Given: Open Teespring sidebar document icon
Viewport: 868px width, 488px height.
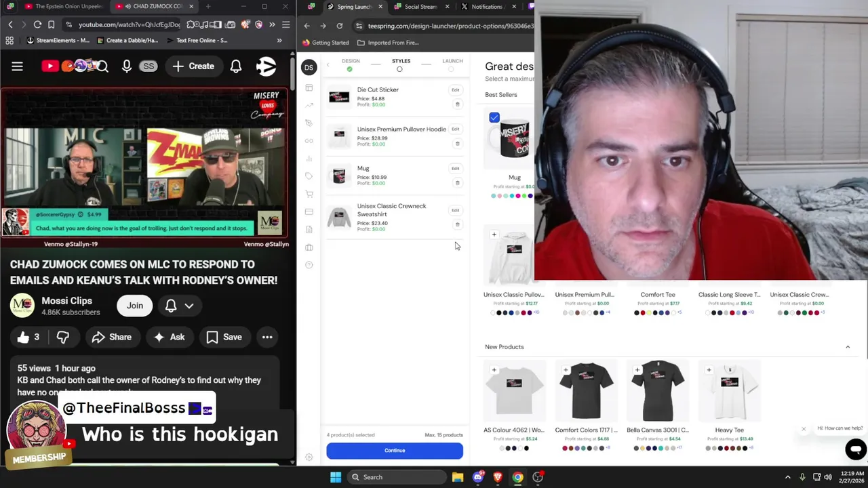Looking at the screenshot, I should (309, 230).
